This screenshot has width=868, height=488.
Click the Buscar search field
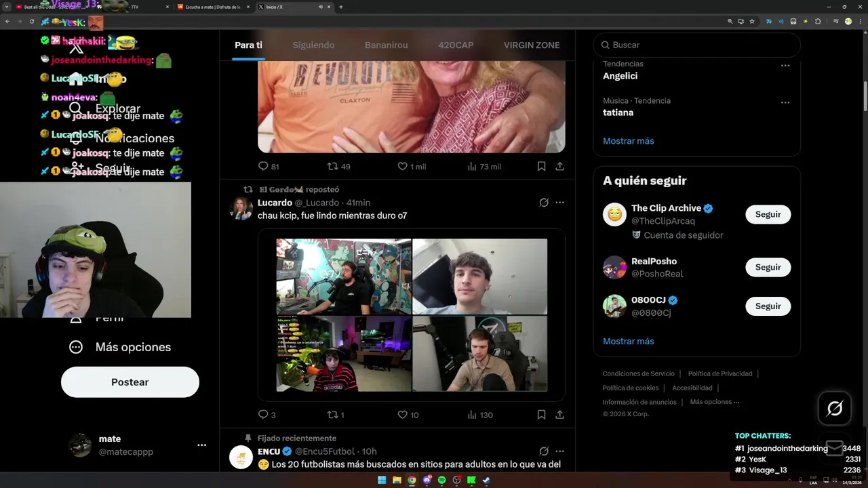click(x=697, y=45)
